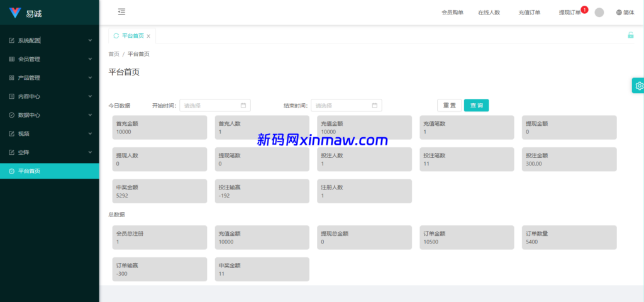Viewport: 644px width, 302px height.
Task: Click the 平台首页 dashboard icon in sidebar
Action: click(x=11, y=171)
